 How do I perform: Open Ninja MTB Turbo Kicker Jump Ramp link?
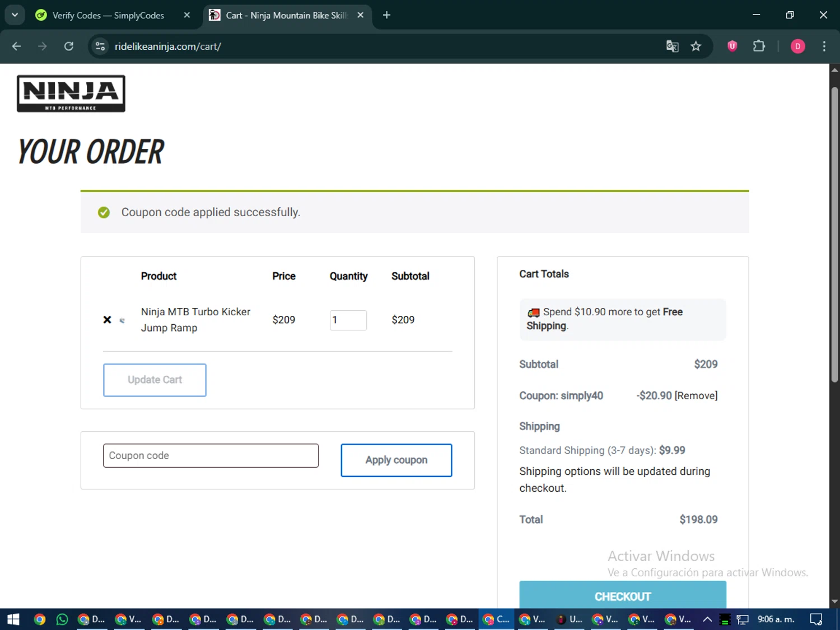(195, 320)
